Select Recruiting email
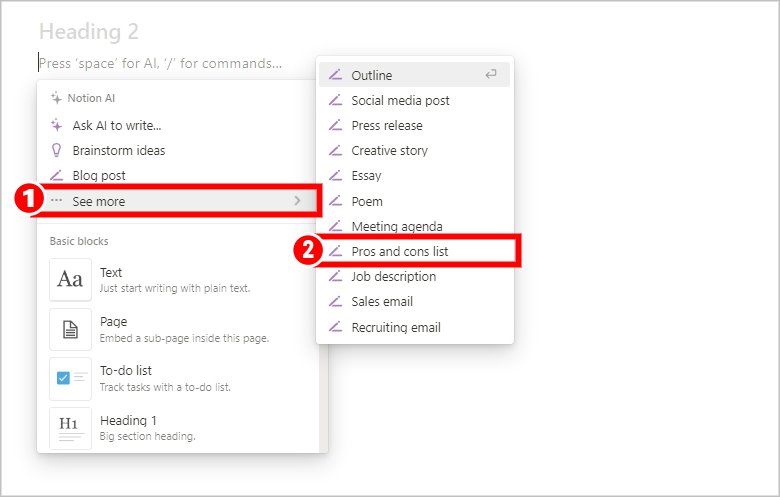The image size is (780, 497). [414, 327]
